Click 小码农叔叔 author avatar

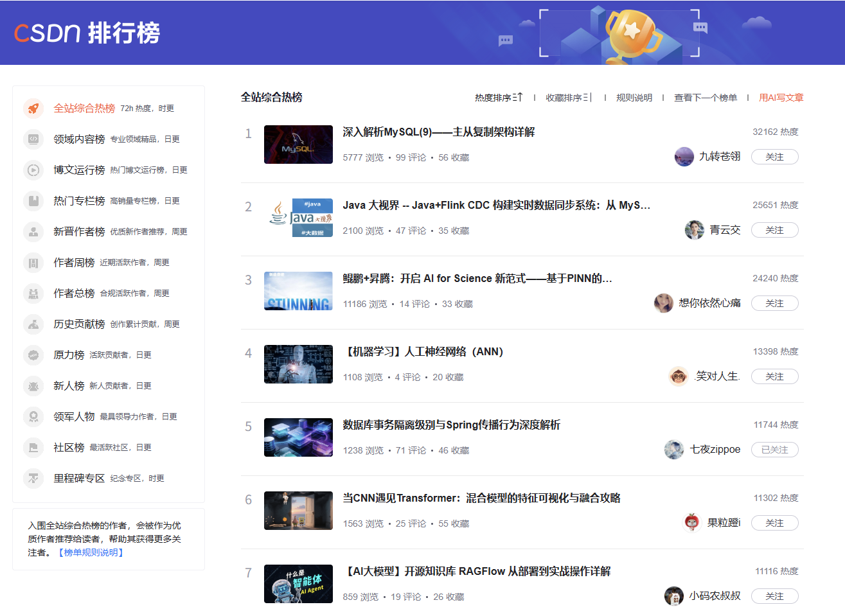(x=674, y=596)
